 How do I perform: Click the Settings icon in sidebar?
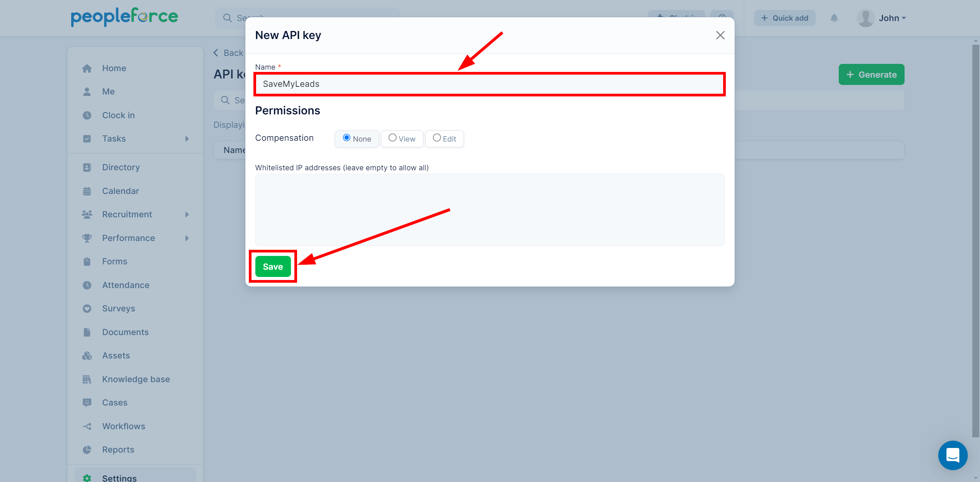click(x=87, y=478)
